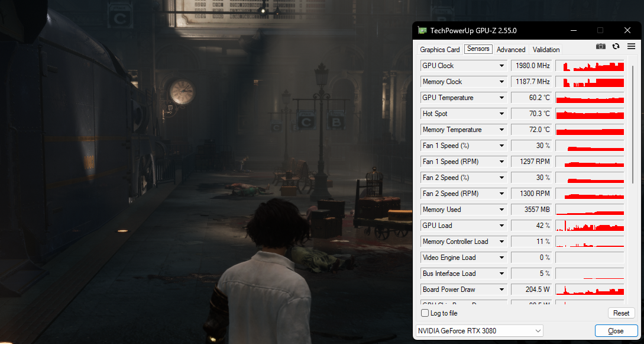Click the 72.0 °C memory temperature value
The height and width of the screenshot is (344, 644).
pyautogui.click(x=532, y=130)
